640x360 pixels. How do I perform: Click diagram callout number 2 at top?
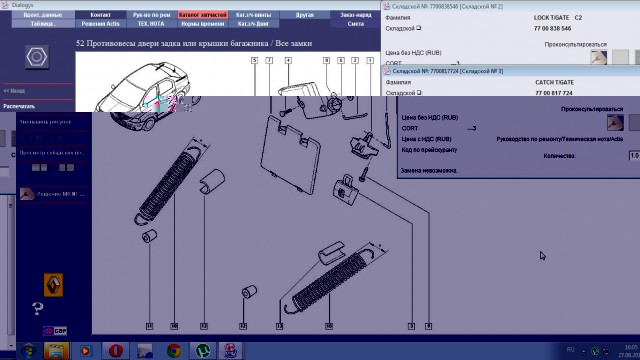[355, 60]
